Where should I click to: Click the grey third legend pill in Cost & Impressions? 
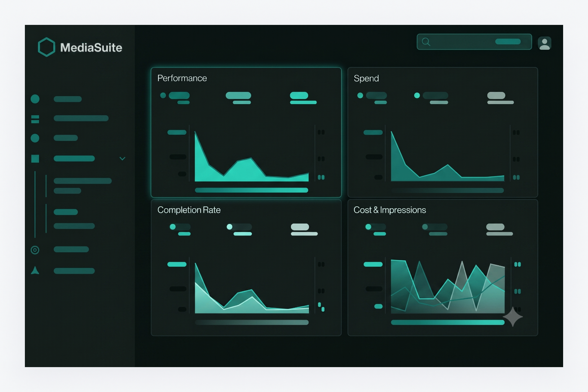(x=495, y=227)
